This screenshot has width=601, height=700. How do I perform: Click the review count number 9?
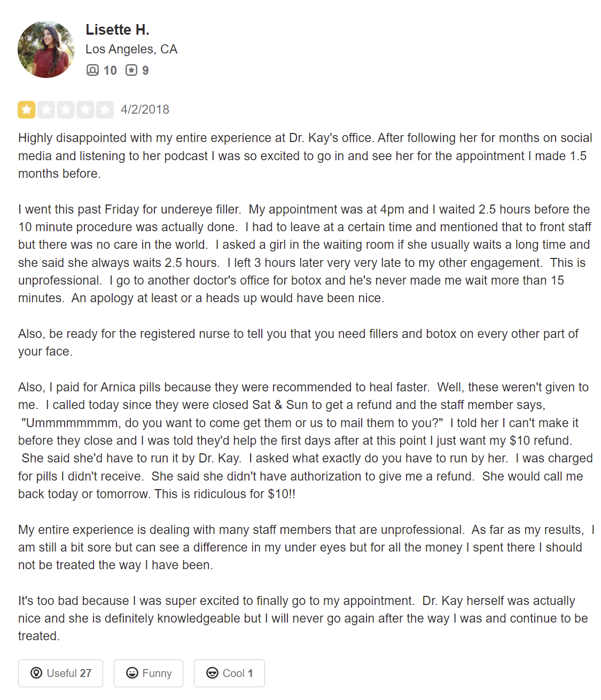click(145, 70)
